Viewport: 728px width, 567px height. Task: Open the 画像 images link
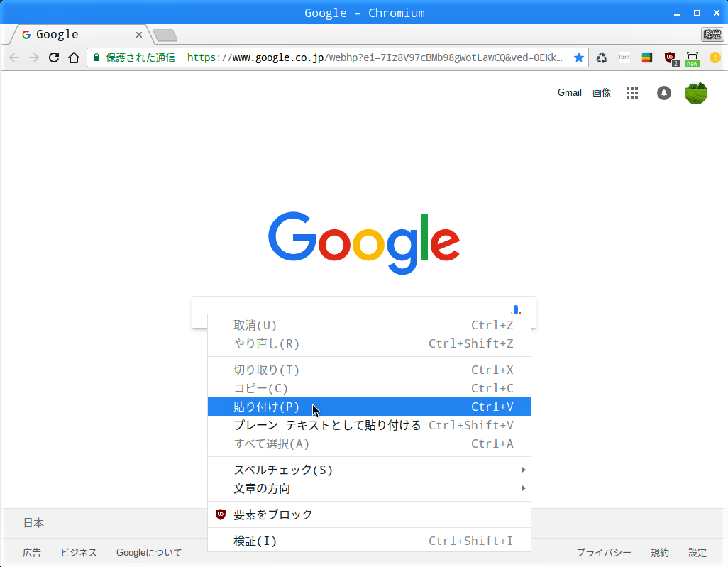click(602, 93)
